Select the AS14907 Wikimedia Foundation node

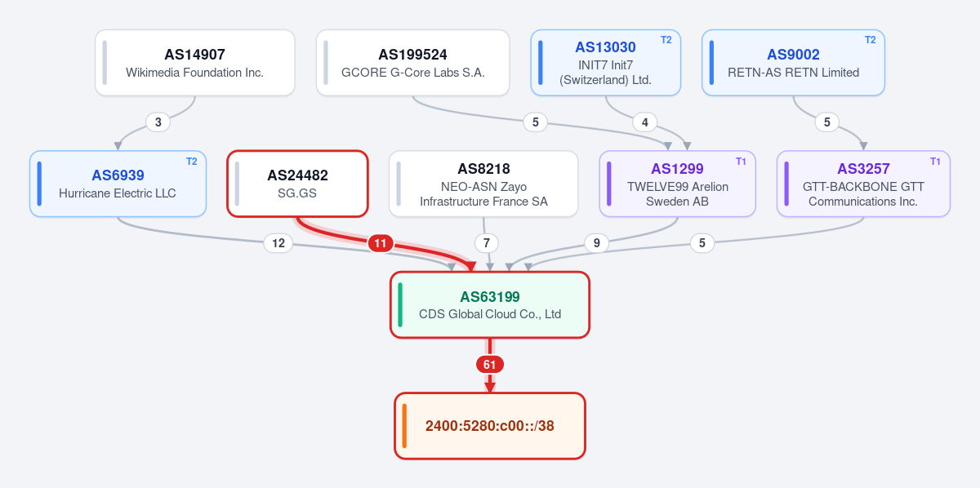point(194,63)
